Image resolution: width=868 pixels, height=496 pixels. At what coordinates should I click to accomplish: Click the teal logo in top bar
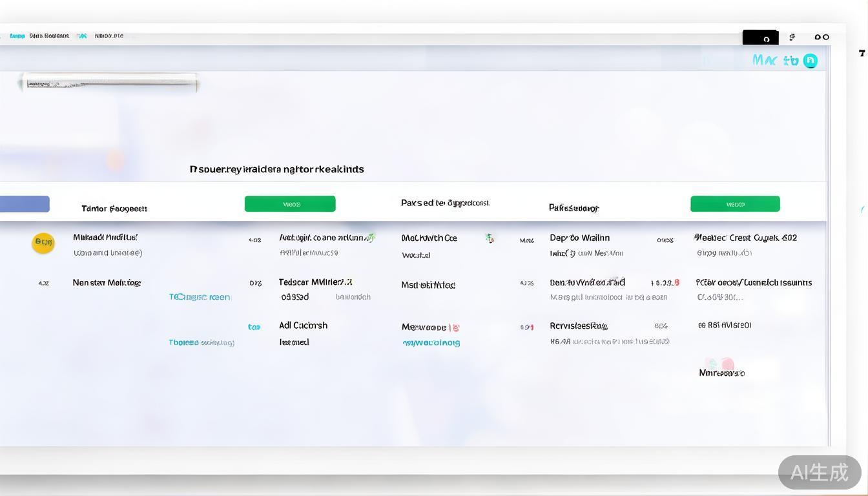coord(17,36)
